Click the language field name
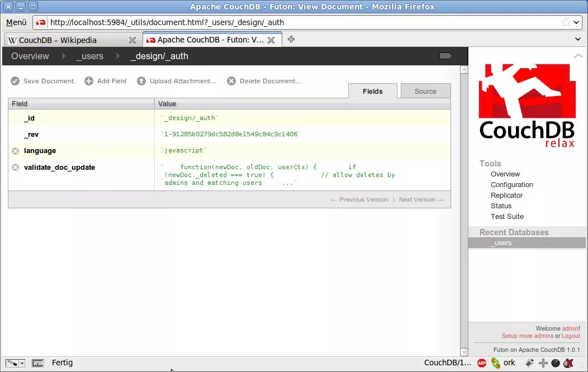Screen dimensions: 588x372 click(40, 151)
